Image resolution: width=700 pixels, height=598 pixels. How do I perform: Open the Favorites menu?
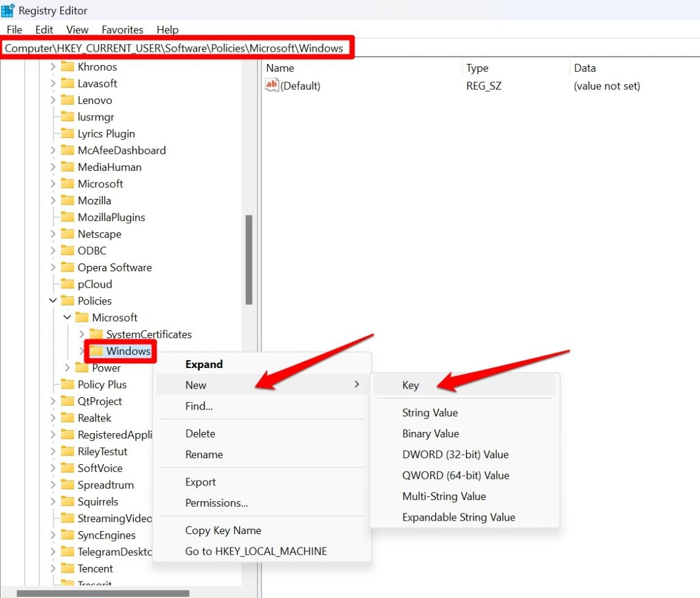pos(122,29)
